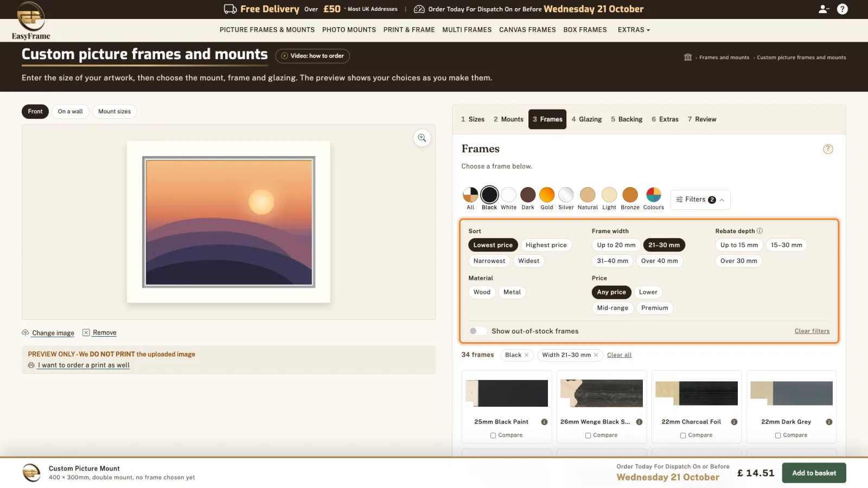
Task: Choose the Premium price filter
Action: click(x=654, y=308)
